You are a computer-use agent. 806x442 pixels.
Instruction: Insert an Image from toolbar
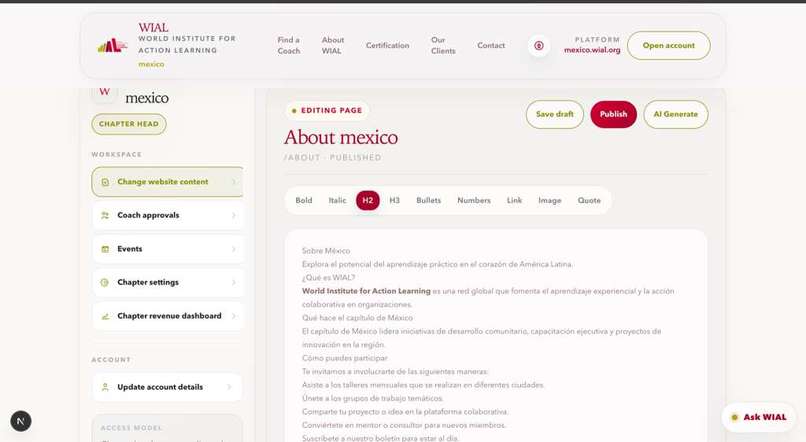549,200
